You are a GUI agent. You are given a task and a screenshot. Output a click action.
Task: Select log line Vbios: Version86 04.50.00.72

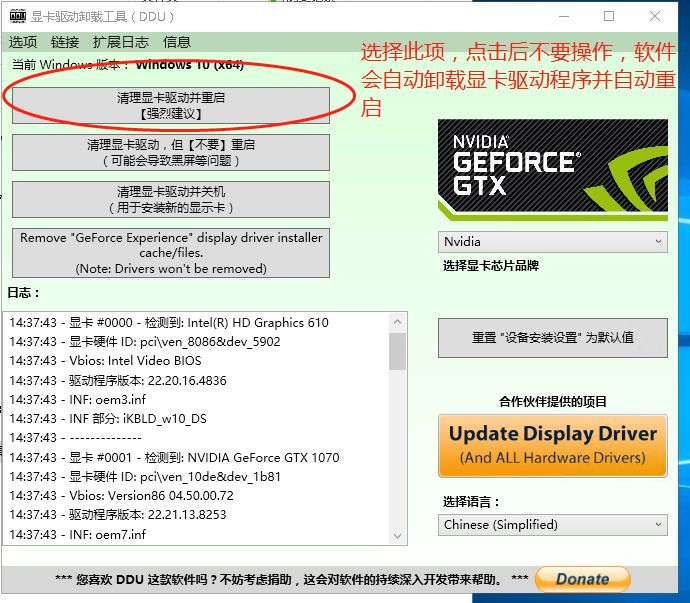pyautogui.click(x=121, y=496)
